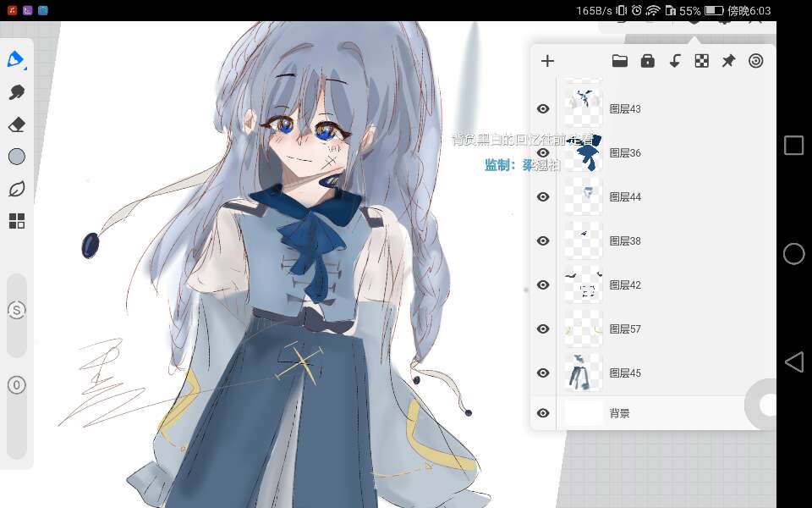Click the concentric circle icon in layers panel
This screenshot has width=812, height=508.
pyautogui.click(x=756, y=61)
